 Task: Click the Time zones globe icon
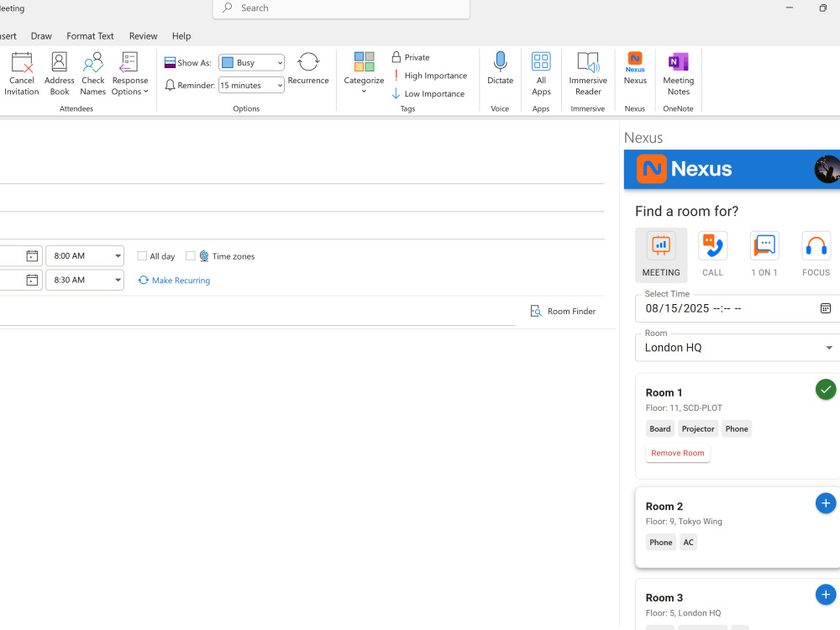click(x=204, y=256)
